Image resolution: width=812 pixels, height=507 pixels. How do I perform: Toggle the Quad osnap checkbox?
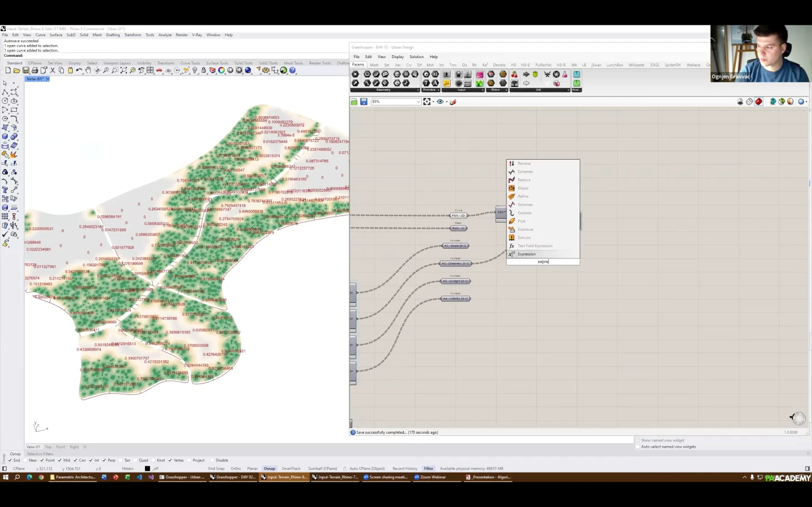[x=136, y=460]
